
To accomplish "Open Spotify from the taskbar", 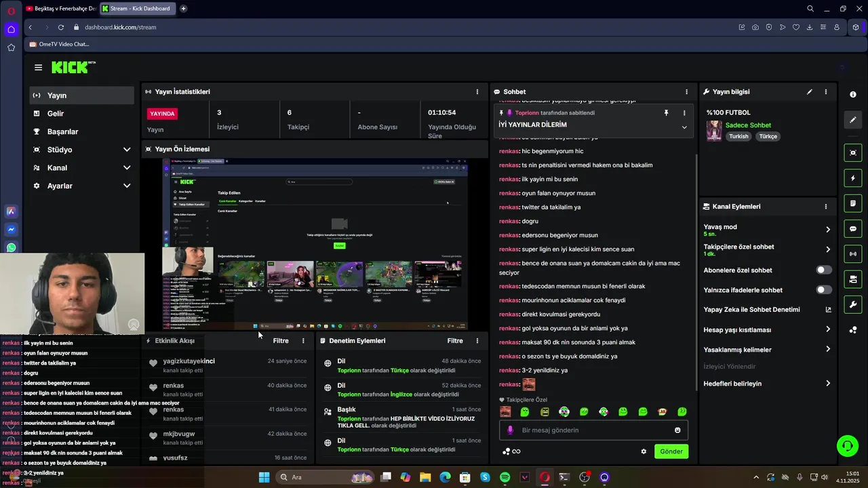I will point(505,477).
